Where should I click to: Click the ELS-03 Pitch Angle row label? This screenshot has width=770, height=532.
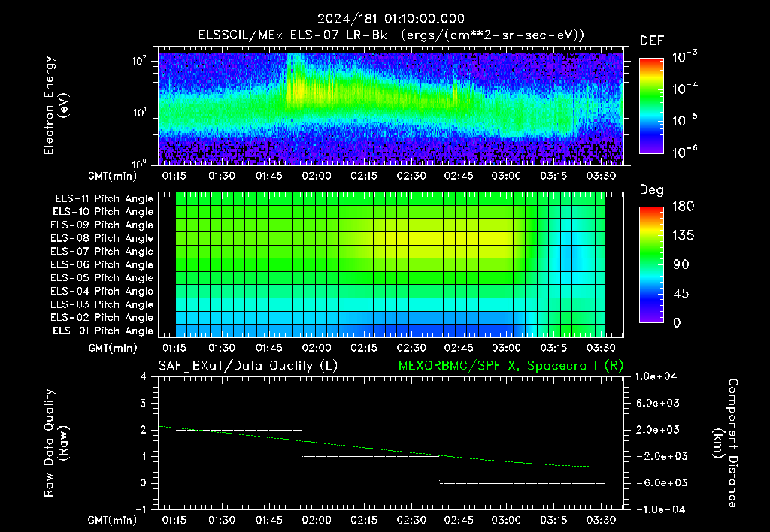(x=102, y=304)
